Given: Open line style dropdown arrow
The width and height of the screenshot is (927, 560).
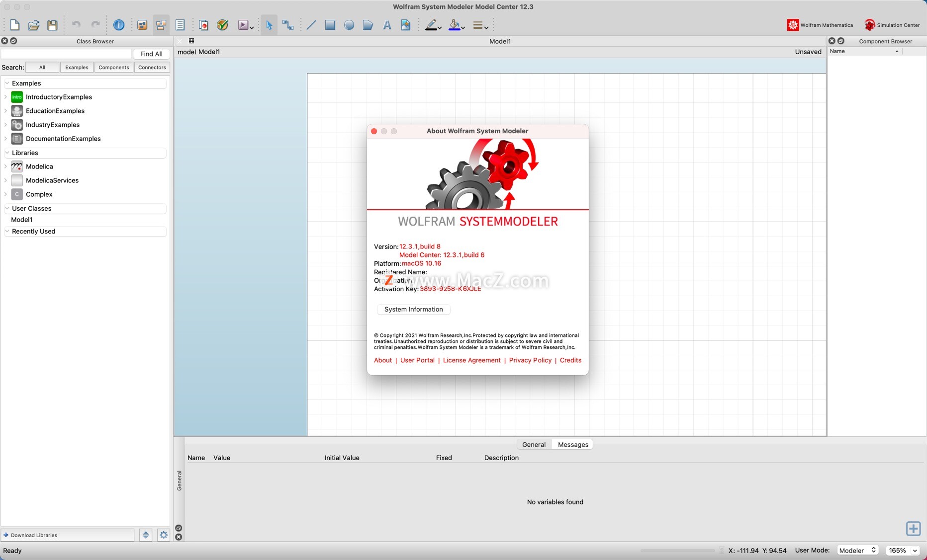Looking at the screenshot, I should click(486, 27).
